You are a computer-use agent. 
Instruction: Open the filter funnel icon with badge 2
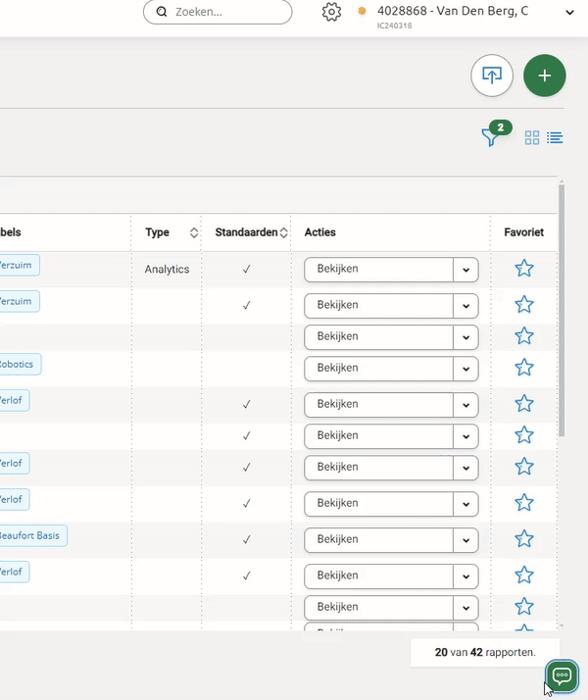[x=491, y=137]
